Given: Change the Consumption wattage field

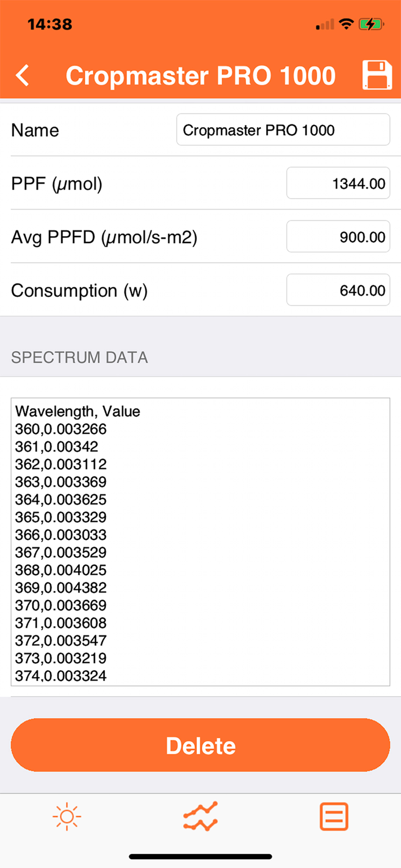Looking at the screenshot, I should tap(338, 290).
